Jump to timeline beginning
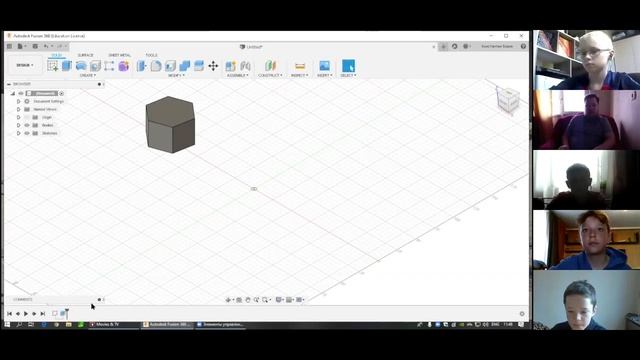Image resolution: width=640 pixels, height=360 pixels. click(9, 314)
